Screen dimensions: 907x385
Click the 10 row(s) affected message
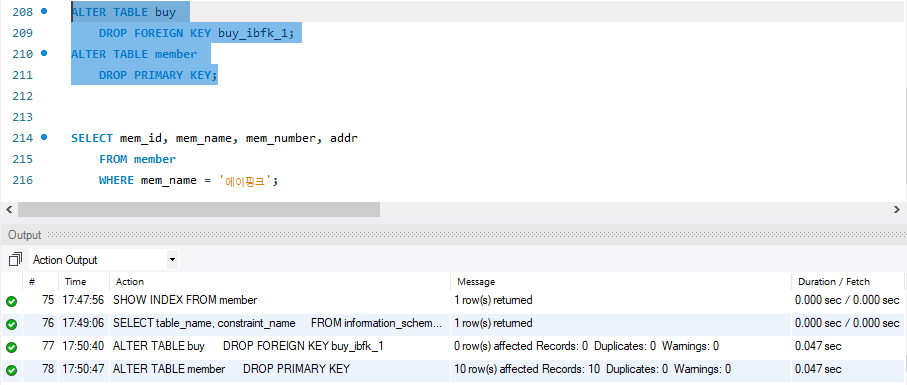point(592,368)
